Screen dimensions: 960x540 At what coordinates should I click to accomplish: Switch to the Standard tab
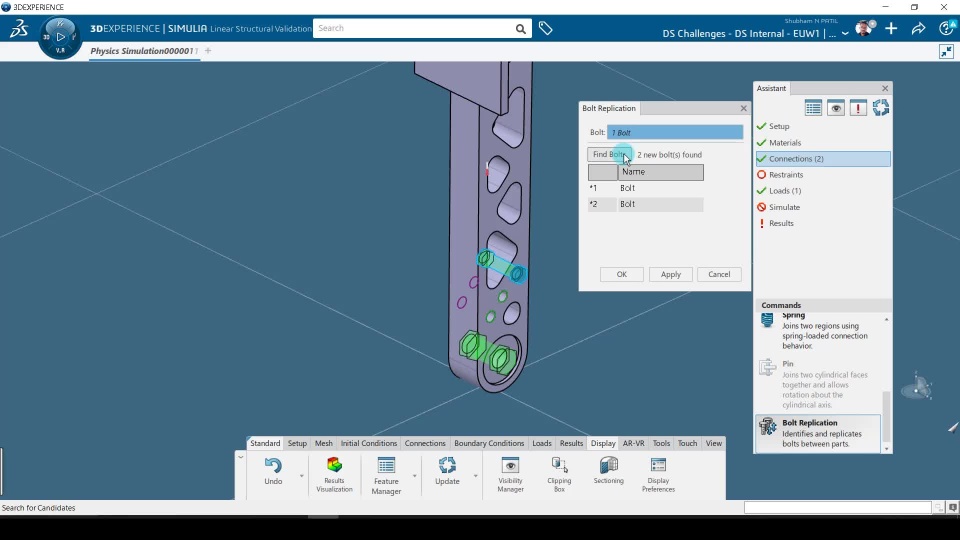click(x=264, y=443)
